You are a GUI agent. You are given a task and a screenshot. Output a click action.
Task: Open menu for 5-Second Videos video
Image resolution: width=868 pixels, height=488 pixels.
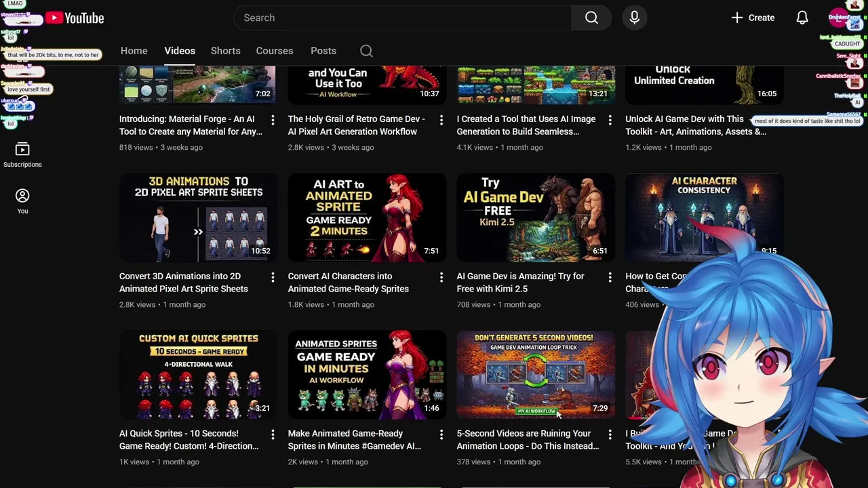point(610,434)
